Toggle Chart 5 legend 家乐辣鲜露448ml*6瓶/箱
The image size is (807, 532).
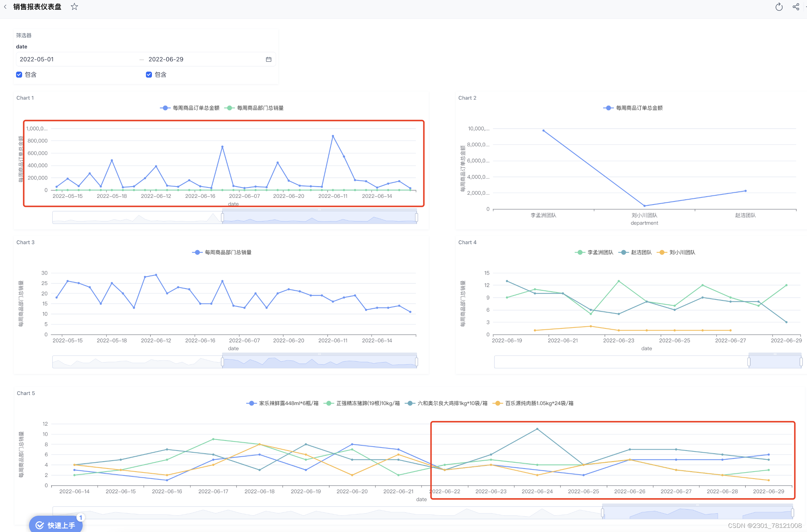(x=282, y=403)
